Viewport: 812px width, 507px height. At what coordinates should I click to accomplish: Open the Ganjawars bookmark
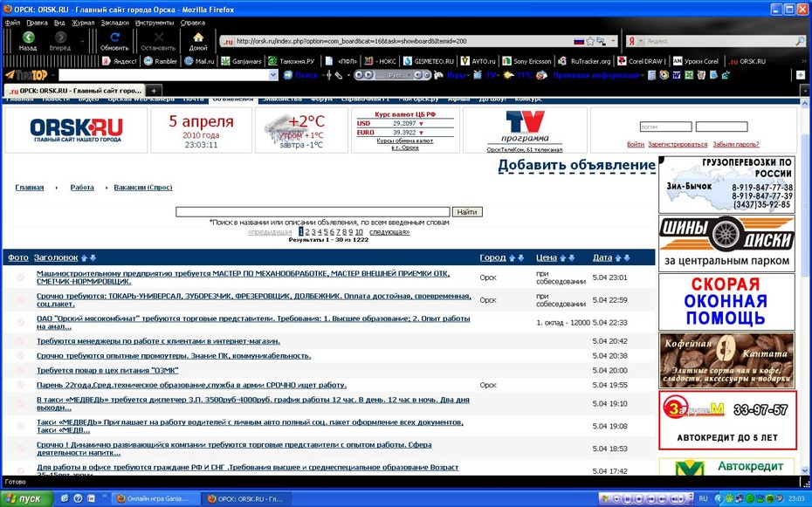coord(241,61)
